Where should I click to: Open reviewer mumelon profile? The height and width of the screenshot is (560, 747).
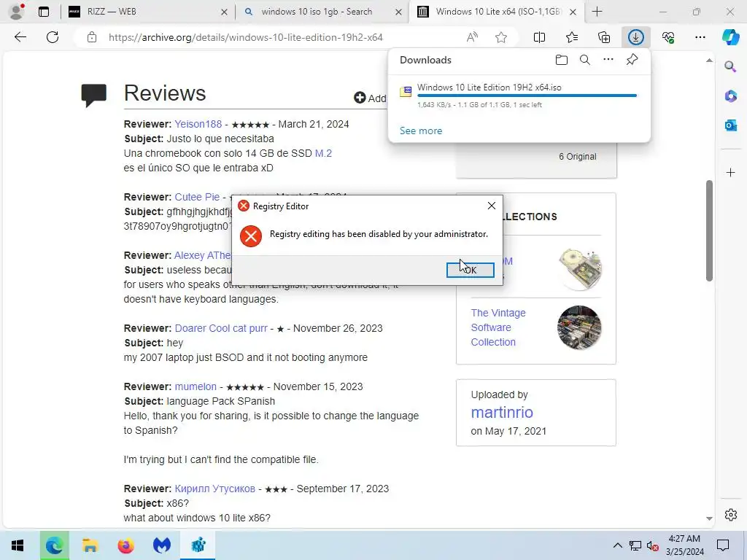point(196,386)
